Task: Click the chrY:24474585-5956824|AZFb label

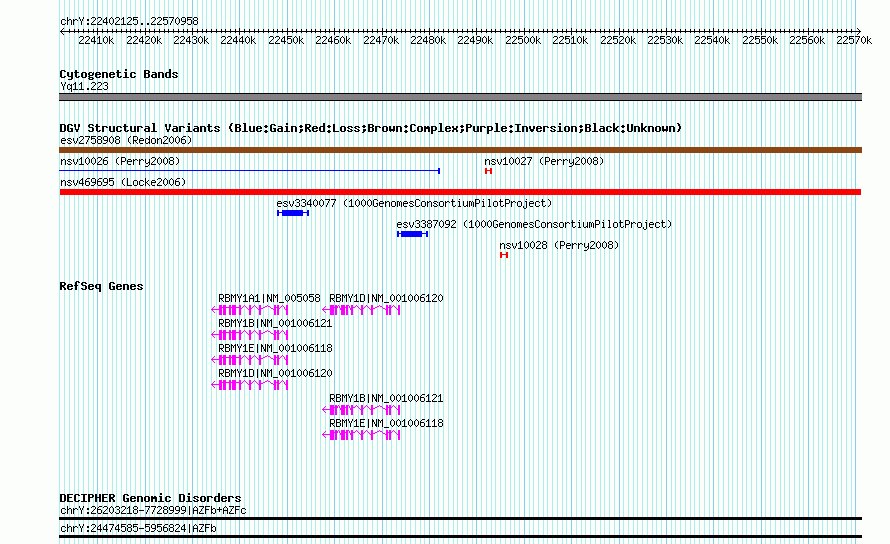Action: pyautogui.click(x=138, y=529)
